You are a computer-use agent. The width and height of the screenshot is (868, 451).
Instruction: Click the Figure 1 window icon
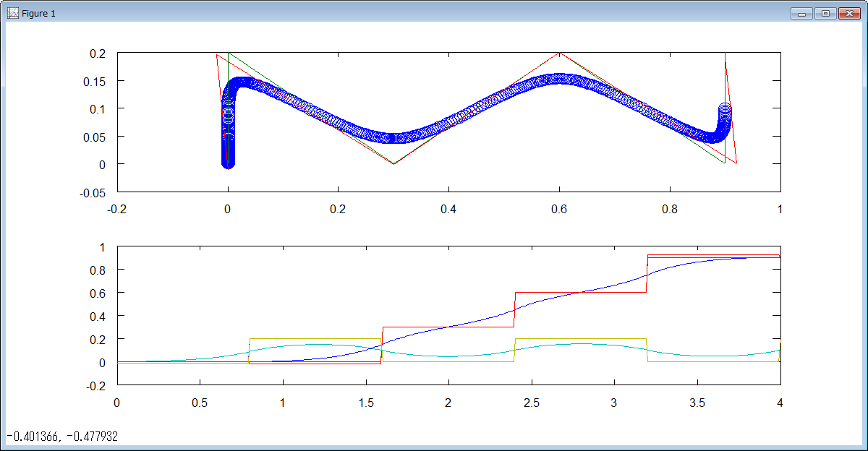click(12, 12)
